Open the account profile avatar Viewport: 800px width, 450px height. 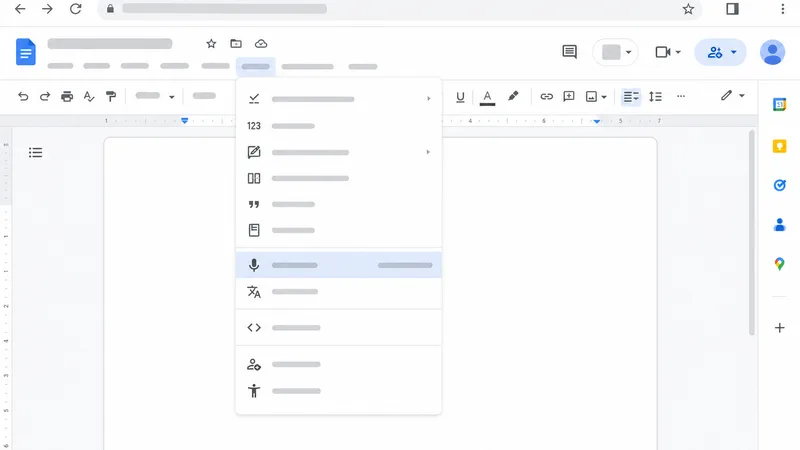(x=772, y=52)
